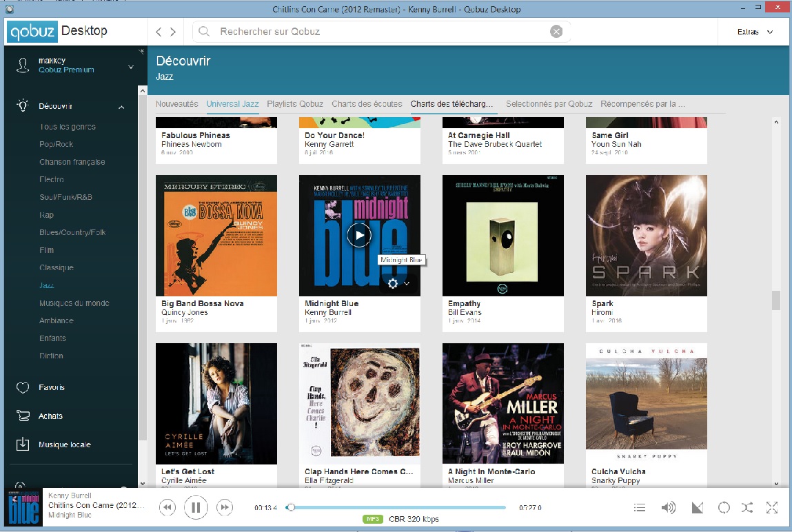Expand the makkey account menu chevron

click(x=131, y=67)
